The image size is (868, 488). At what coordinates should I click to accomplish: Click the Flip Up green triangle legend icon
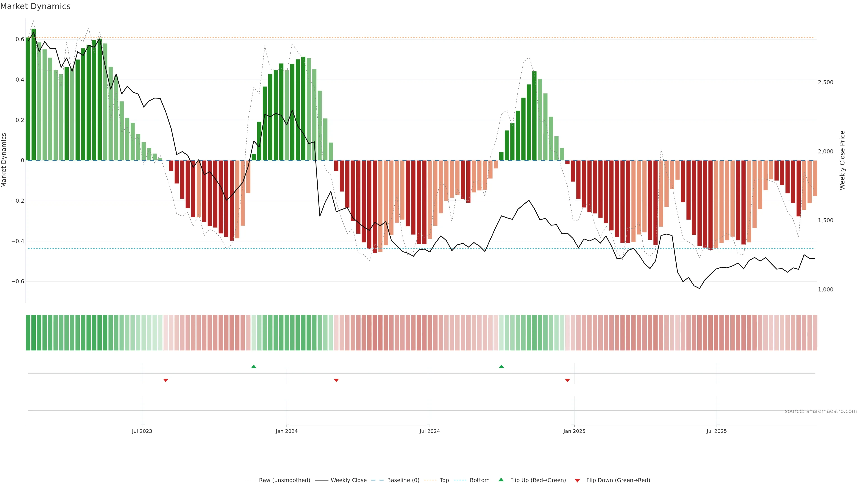point(501,480)
